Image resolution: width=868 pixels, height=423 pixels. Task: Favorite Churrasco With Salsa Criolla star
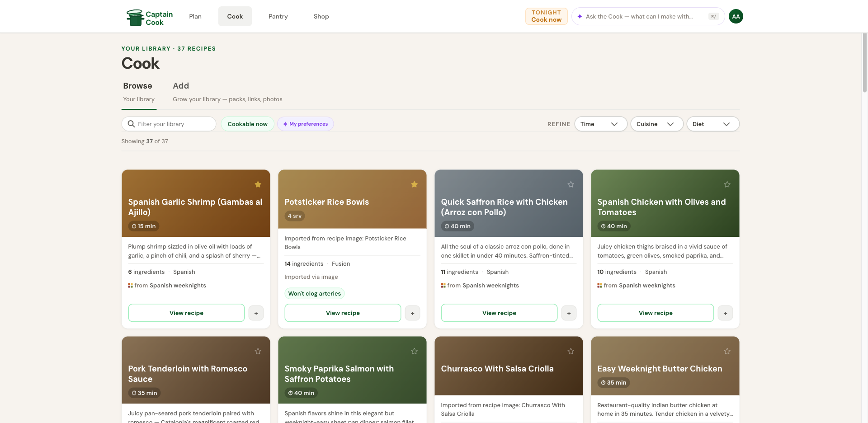571,351
